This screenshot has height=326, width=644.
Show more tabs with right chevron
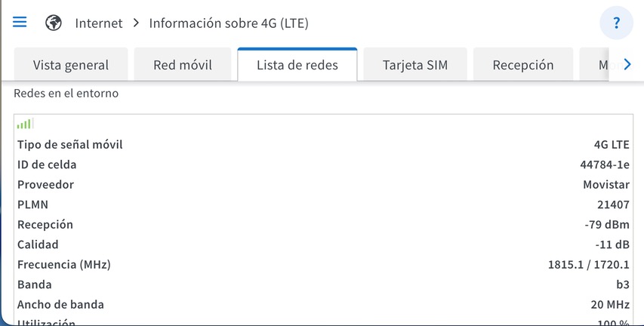click(627, 64)
